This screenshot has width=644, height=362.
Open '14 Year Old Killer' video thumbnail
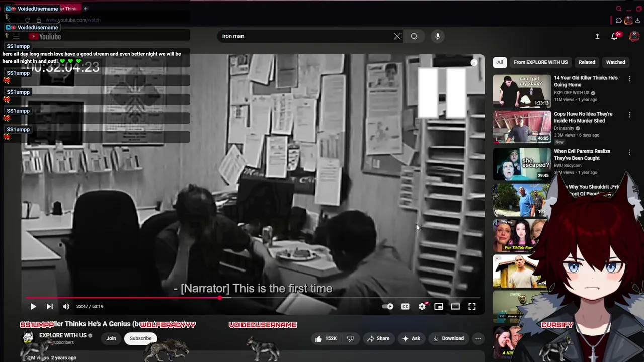tap(522, 91)
